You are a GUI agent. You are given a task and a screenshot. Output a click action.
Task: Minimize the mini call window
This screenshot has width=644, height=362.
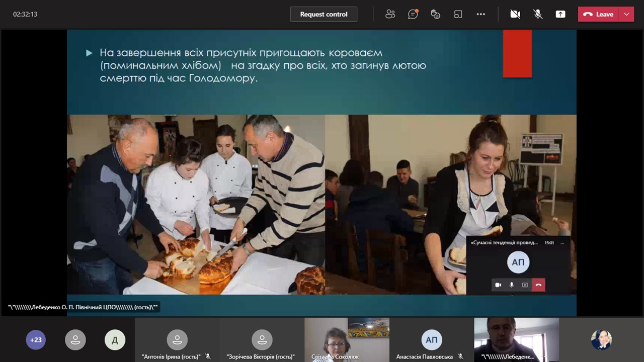(x=562, y=243)
